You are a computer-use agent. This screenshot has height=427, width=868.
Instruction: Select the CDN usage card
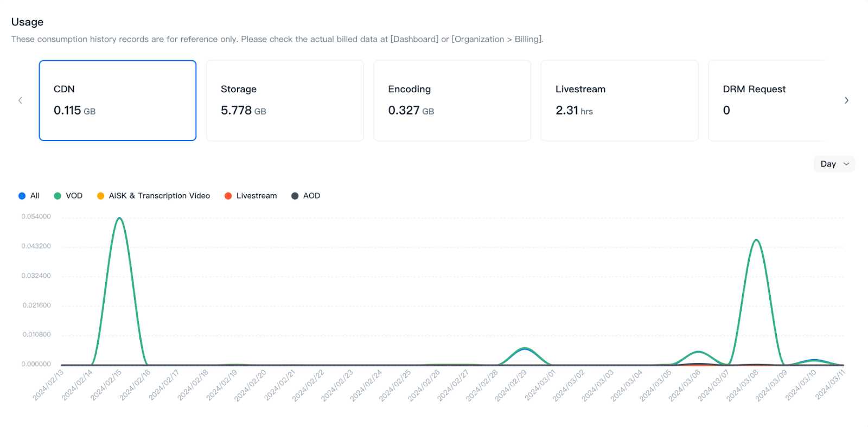coord(117,100)
